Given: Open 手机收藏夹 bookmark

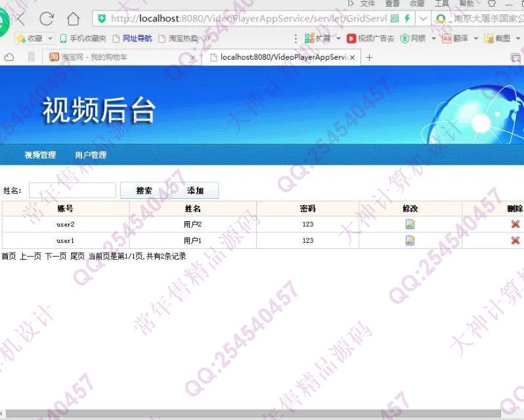Looking at the screenshot, I should click(83, 39).
